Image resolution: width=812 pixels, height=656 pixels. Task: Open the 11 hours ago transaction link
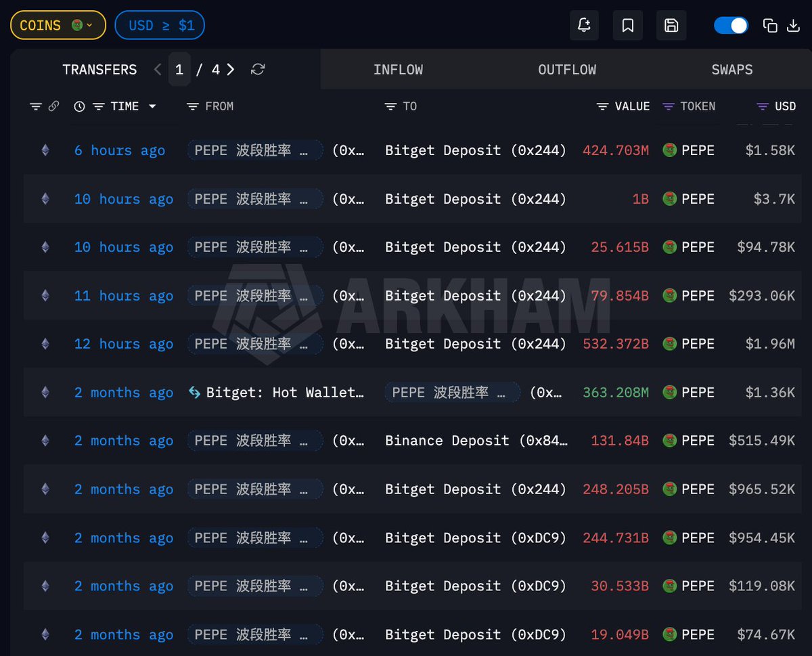click(124, 296)
